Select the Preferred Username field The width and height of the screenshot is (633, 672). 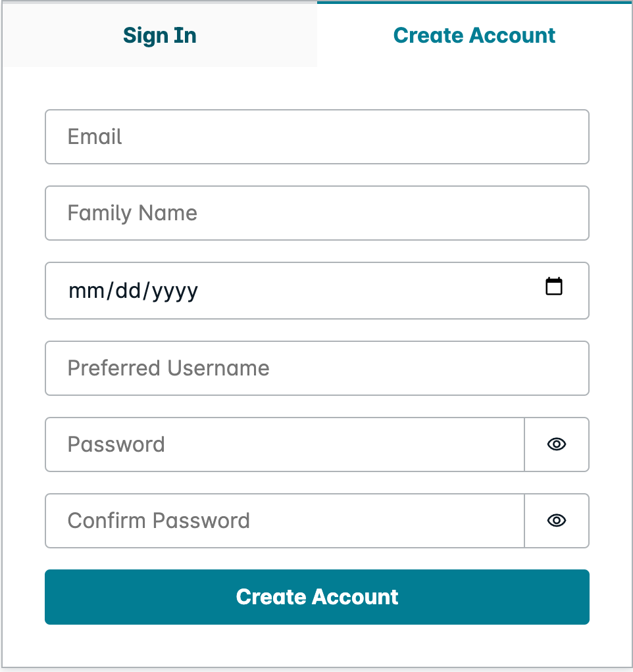316,368
